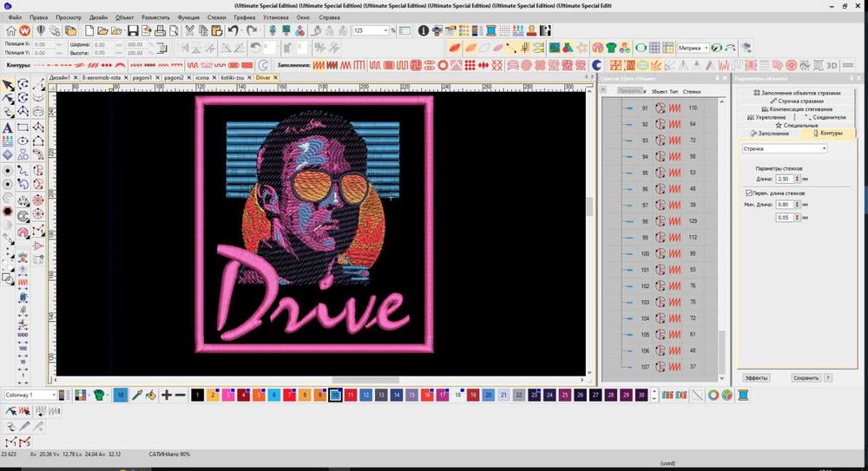Toggle the Перем. длина стежков checkbox
This screenshot has height=471, width=868.
point(749,193)
